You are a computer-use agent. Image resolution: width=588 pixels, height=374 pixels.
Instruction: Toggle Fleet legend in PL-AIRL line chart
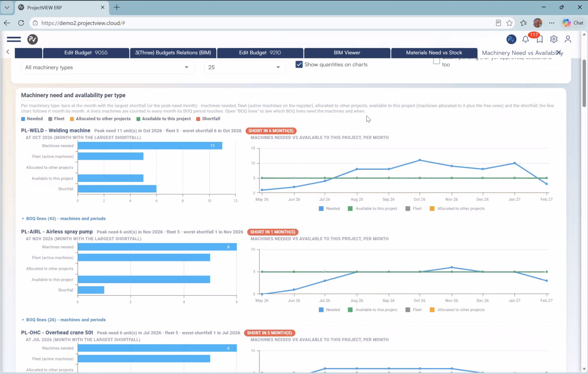tap(413, 310)
